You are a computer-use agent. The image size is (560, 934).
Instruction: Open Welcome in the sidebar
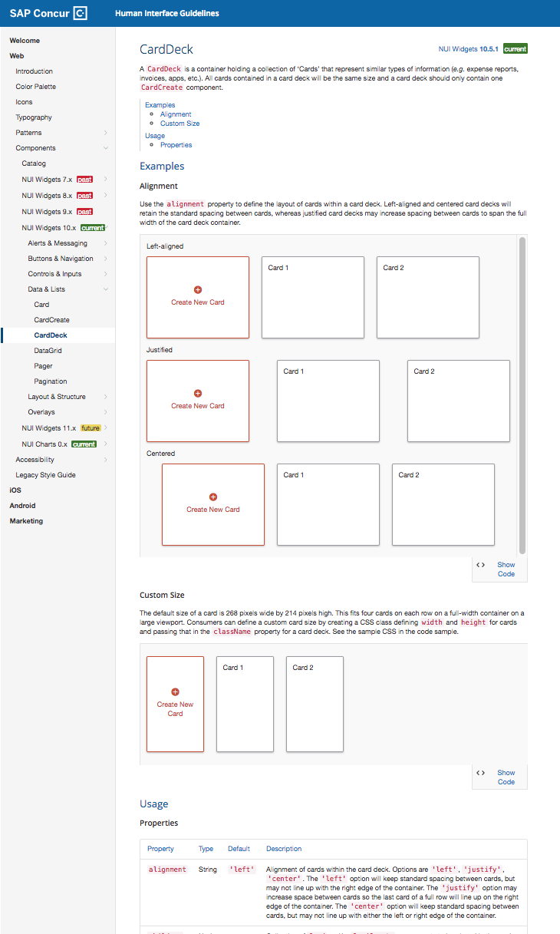[x=25, y=41]
